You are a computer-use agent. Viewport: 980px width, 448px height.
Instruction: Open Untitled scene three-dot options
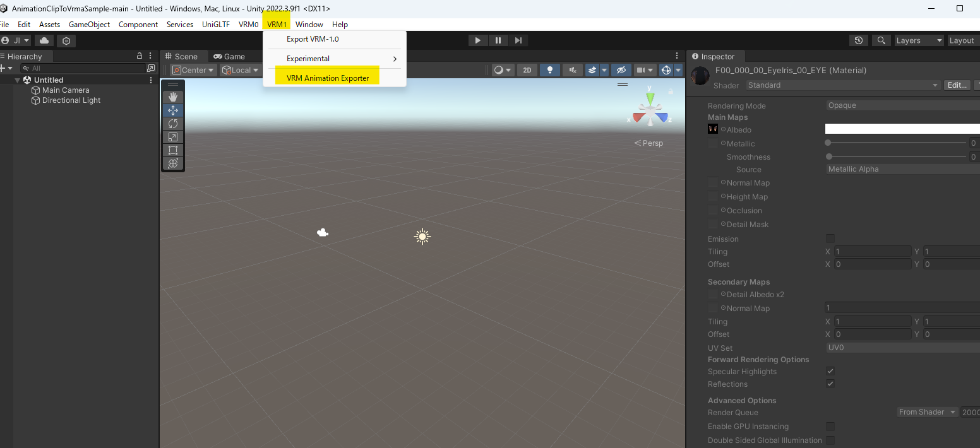pyautogui.click(x=150, y=80)
